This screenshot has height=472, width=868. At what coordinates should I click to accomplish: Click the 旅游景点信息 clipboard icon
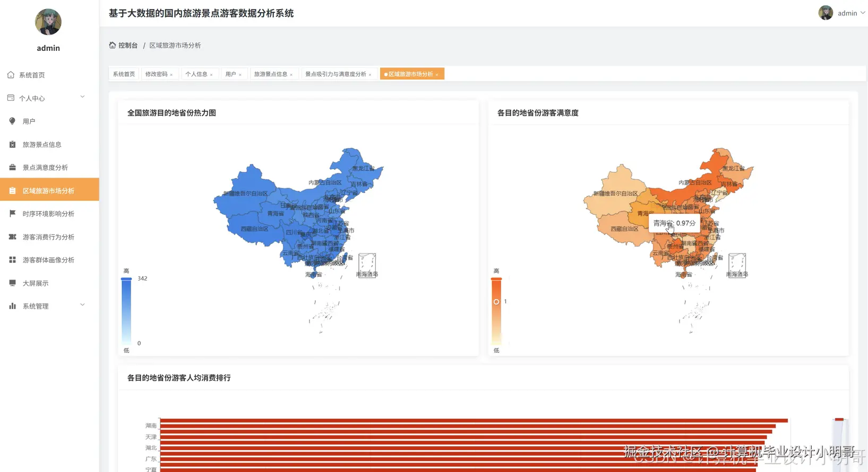point(12,144)
